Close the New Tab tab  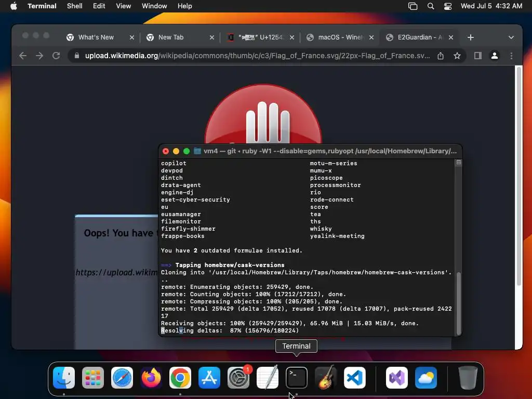tap(212, 37)
